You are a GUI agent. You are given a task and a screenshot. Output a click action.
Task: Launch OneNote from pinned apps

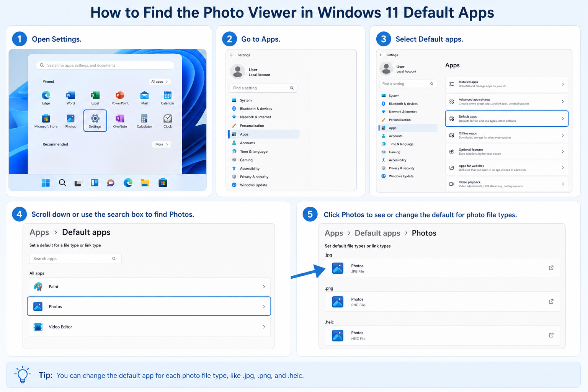[120, 121]
